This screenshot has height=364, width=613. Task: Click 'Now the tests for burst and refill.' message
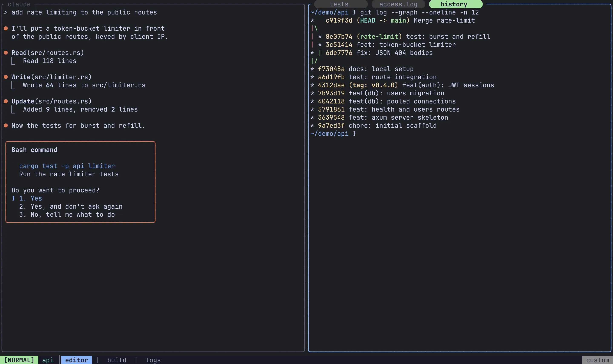tap(78, 125)
